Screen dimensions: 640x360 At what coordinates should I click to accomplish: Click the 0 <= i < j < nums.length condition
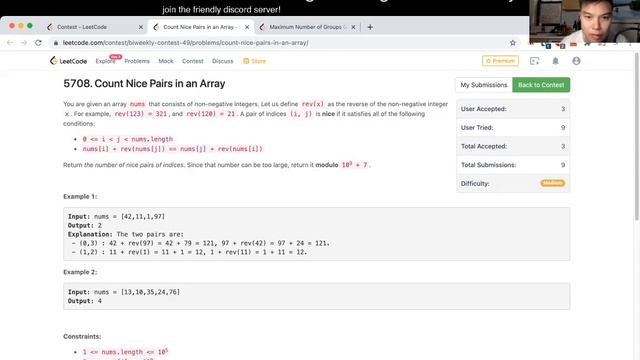pyautogui.click(x=128, y=139)
